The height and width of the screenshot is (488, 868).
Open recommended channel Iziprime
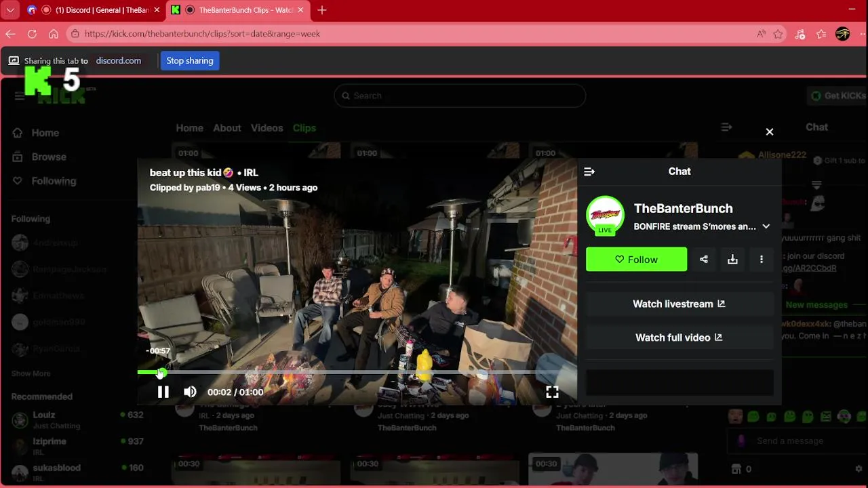[77, 446]
